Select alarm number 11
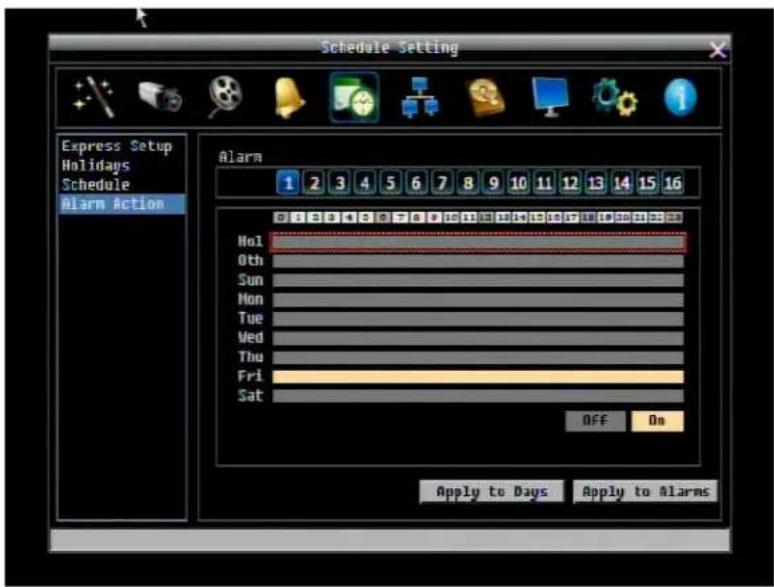 (544, 183)
